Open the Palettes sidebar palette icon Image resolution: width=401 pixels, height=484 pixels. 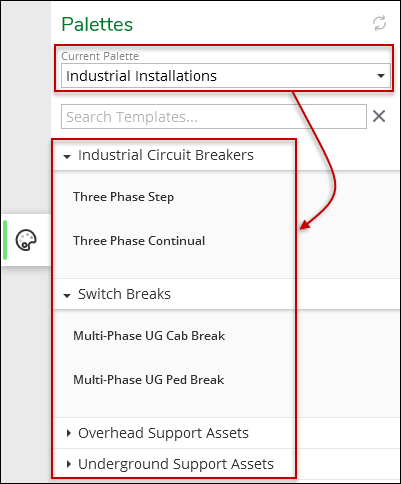[x=26, y=240]
